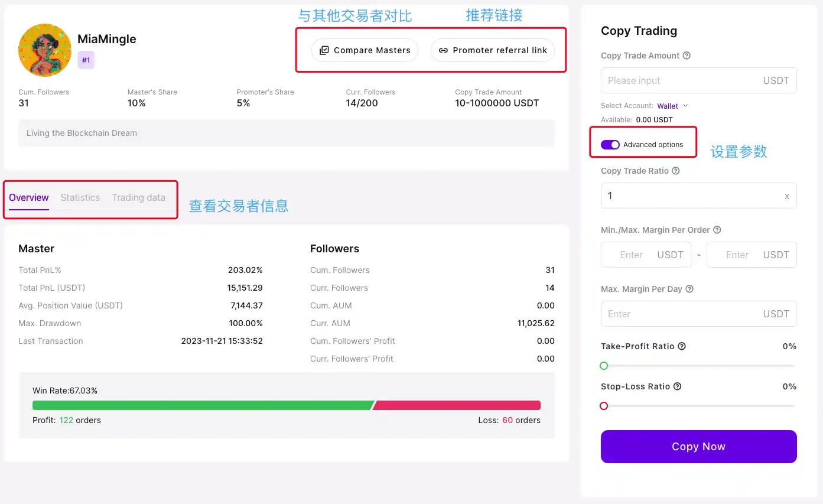
Task: Click help icon beside Max. Margin Per Day
Action: [x=689, y=289]
